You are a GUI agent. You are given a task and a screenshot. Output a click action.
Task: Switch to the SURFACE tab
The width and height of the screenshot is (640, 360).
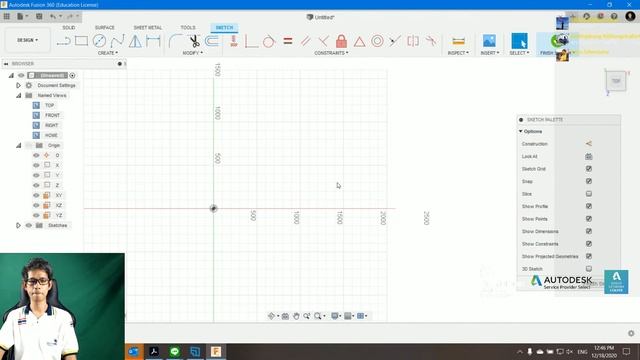tap(104, 27)
